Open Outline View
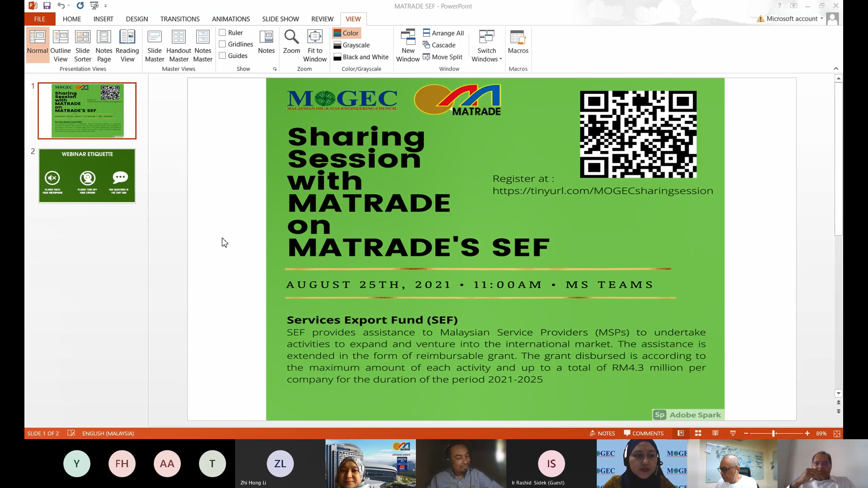Viewport: 868px width, 488px height. pyautogui.click(x=61, y=45)
